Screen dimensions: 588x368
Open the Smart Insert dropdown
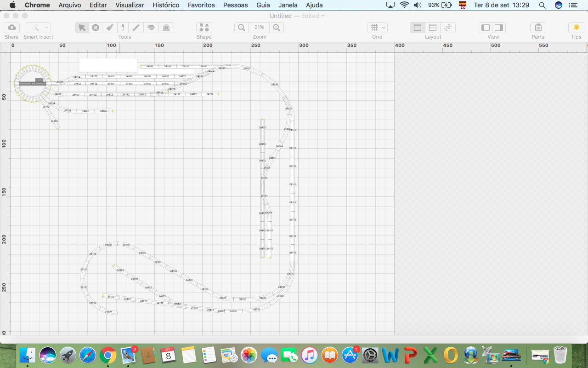click(x=38, y=28)
